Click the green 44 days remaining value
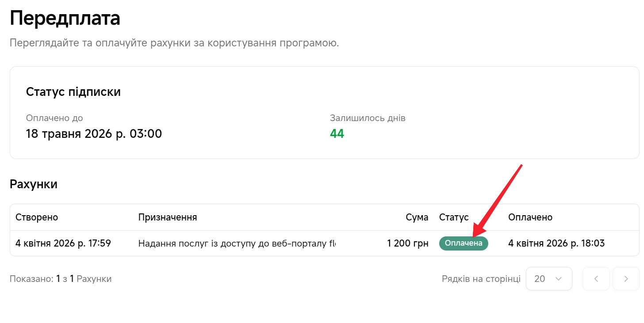This screenshot has height=323, width=644. point(337,134)
